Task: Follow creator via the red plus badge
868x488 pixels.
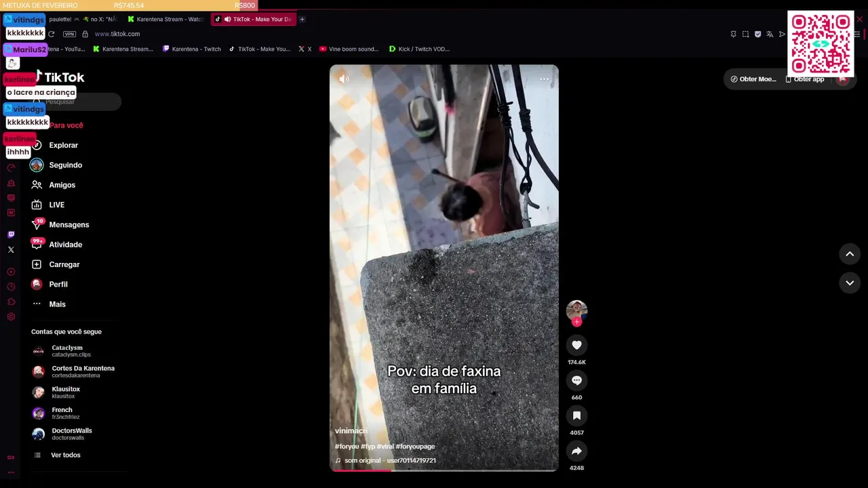Action: 576,322
